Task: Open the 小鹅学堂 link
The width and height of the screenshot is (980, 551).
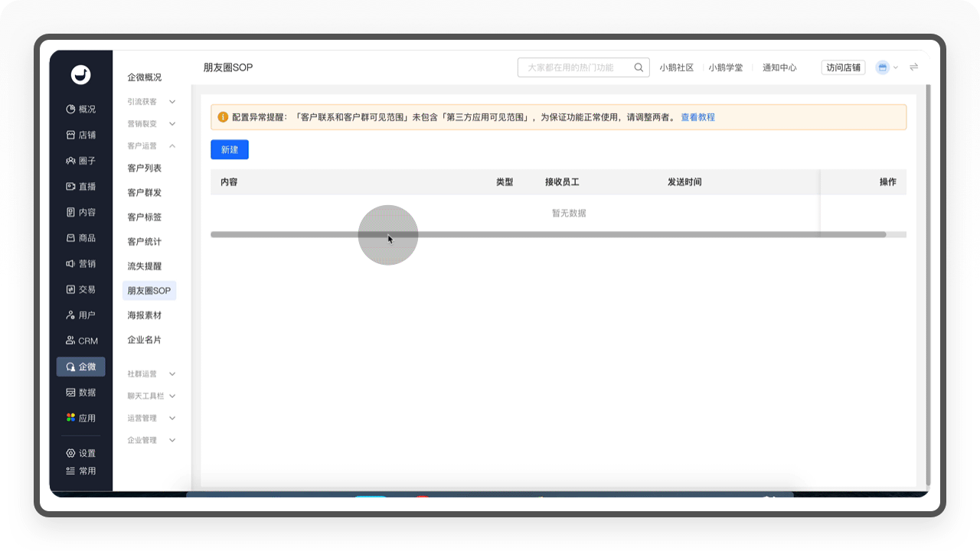Action: [726, 67]
